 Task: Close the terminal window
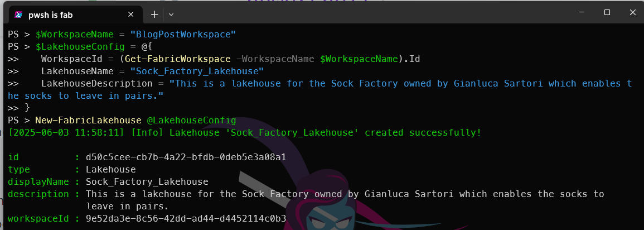[632, 13]
